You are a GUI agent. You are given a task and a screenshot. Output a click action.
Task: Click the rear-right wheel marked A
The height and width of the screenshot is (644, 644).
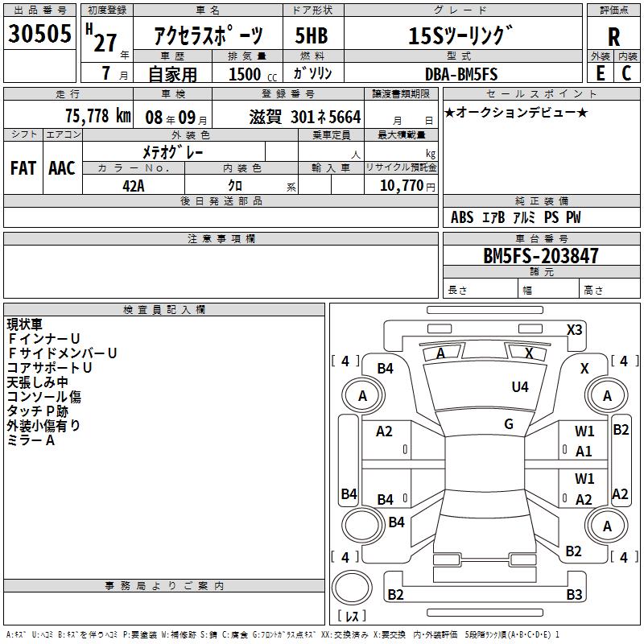pyautogui.click(x=607, y=526)
